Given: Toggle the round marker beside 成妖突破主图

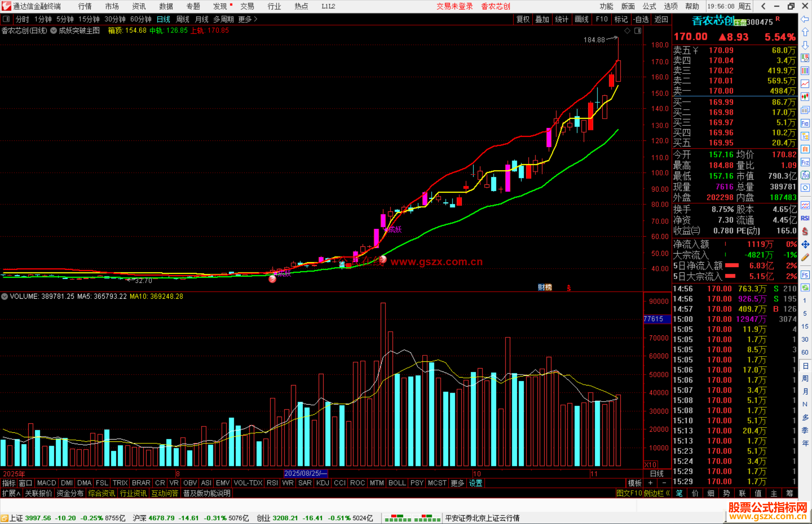Looking at the screenshot, I should point(54,31).
